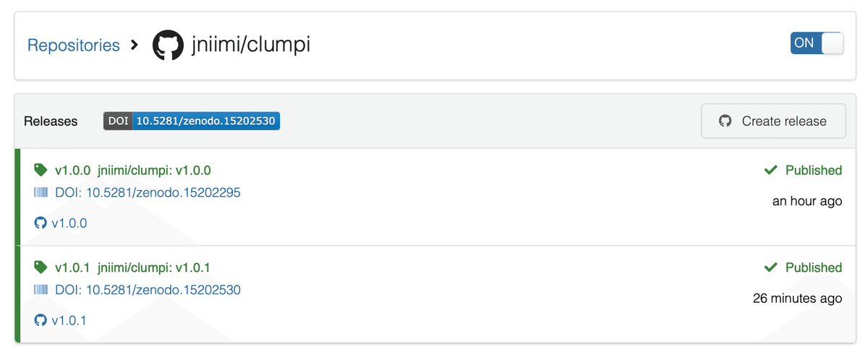Click the Published checkmark for v1.0.1
The width and height of the screenshot is (868, 355).
click(x=771, y=268)
